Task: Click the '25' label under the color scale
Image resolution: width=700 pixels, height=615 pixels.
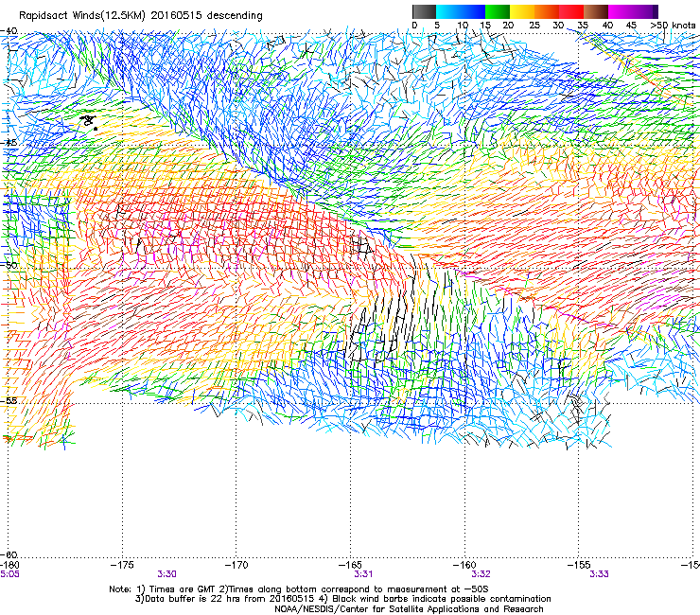Action: (534, 26)
